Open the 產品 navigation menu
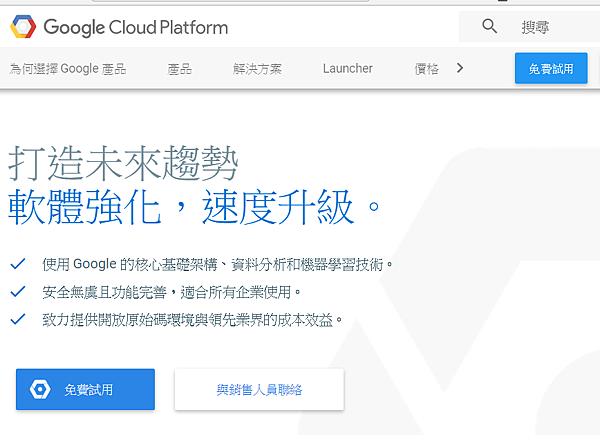 [180, 69]
